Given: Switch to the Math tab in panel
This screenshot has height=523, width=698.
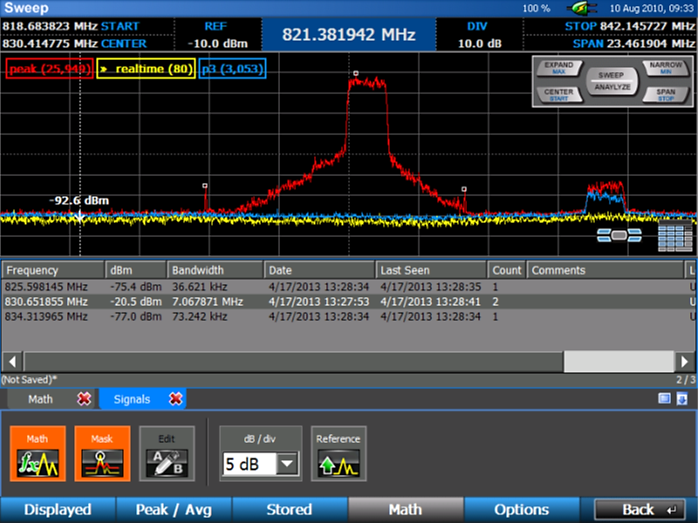Looking at the screenshot, I should point(41,399).
